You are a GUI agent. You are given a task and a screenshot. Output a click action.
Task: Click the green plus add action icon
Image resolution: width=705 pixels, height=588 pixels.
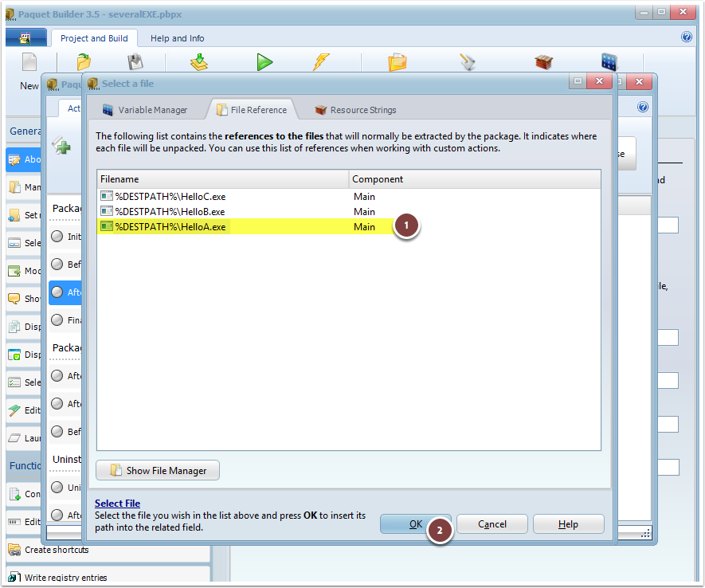coord(61,144)
